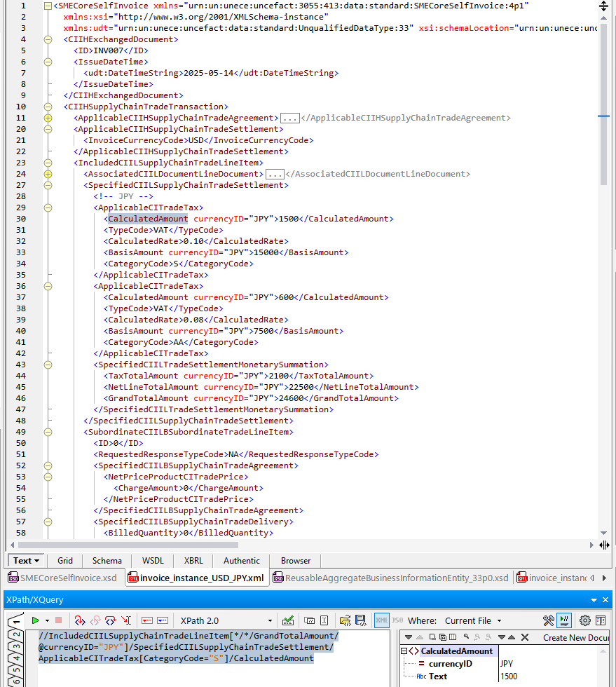Click the vertical split handle icon beside horizontal scrollbar
This screenshot has height=687, width=616.
pyautogui.click(x=604, y=545)
